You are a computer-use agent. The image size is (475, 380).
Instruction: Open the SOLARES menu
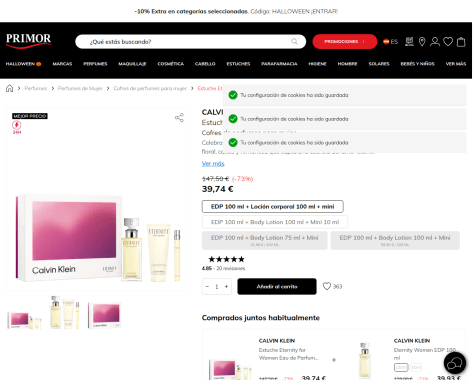379,64
